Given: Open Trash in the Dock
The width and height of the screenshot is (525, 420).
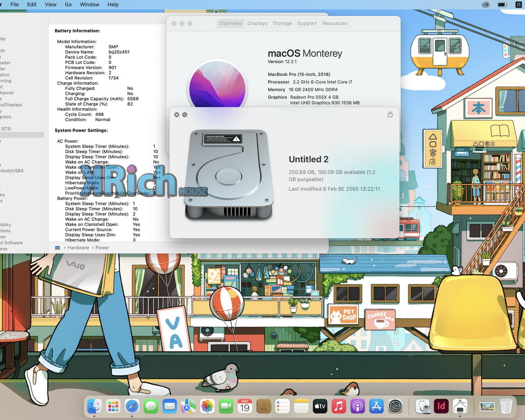Looking at the screenshot, I should pos(506,406).
